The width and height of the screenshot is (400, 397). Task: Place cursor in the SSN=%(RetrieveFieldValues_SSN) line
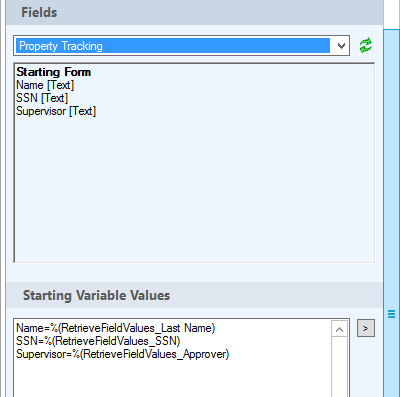(x=98, y=341)
